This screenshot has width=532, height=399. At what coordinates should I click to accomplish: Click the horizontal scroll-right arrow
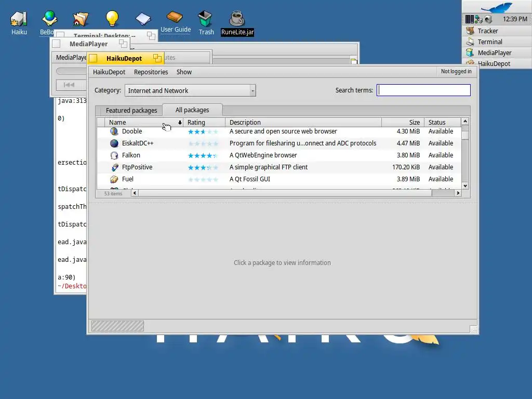coord(458,193)
